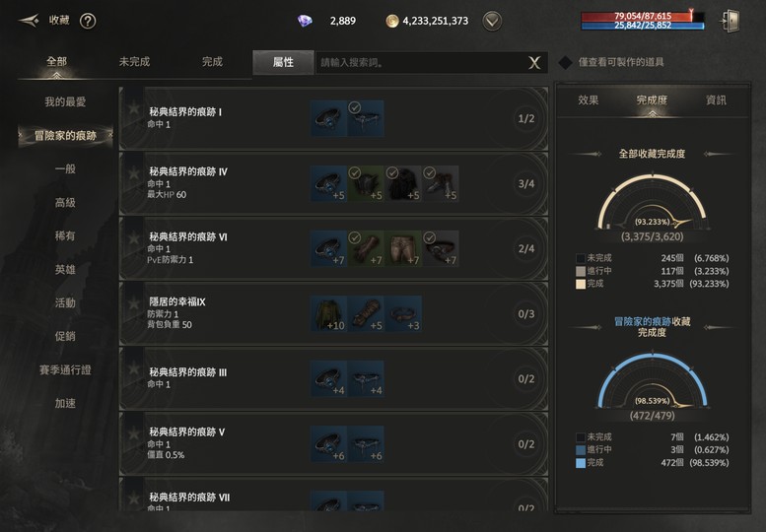Image resolution: width=766 pixels, height=532 pixels.
Task: Open the 屬性 search filter selector
Action: click(283, 62)
